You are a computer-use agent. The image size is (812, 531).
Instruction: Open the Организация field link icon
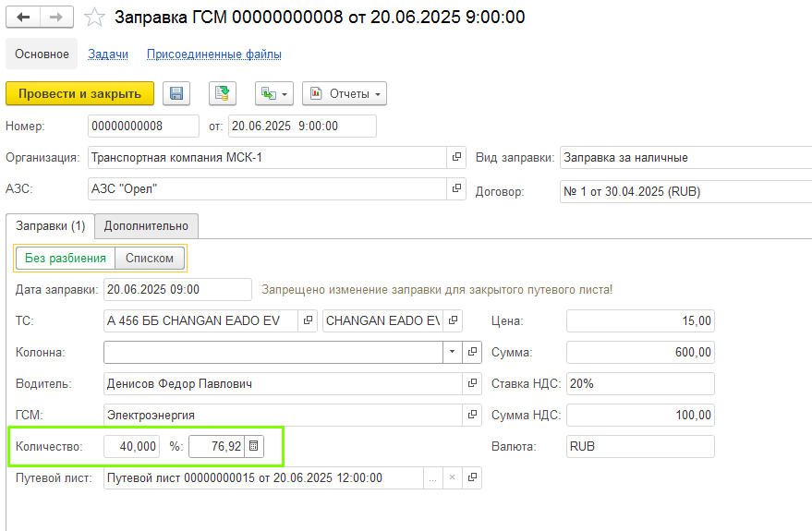456,157
